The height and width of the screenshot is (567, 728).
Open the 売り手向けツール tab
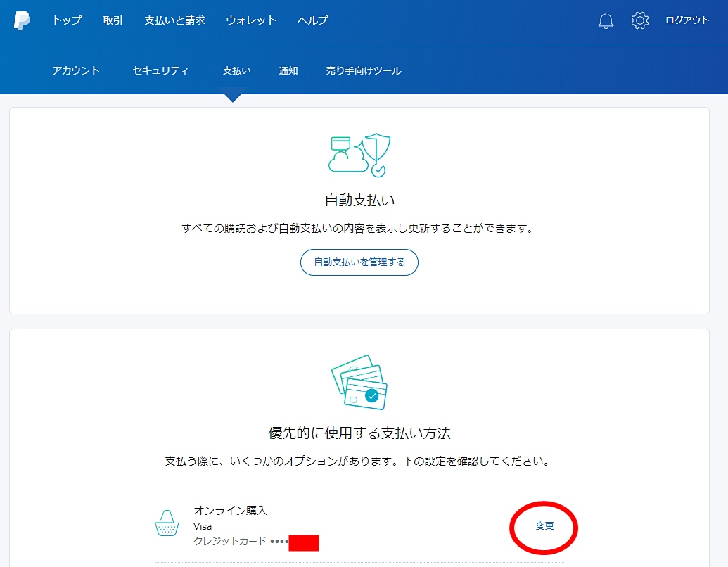[364, 70]
